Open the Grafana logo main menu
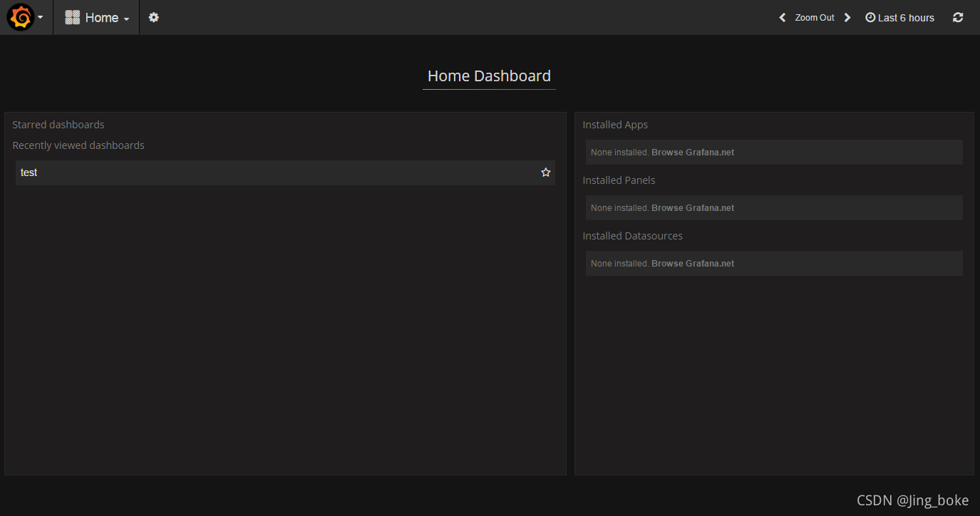Viewport: 980px width, 516px height. (x=21, y=17)
